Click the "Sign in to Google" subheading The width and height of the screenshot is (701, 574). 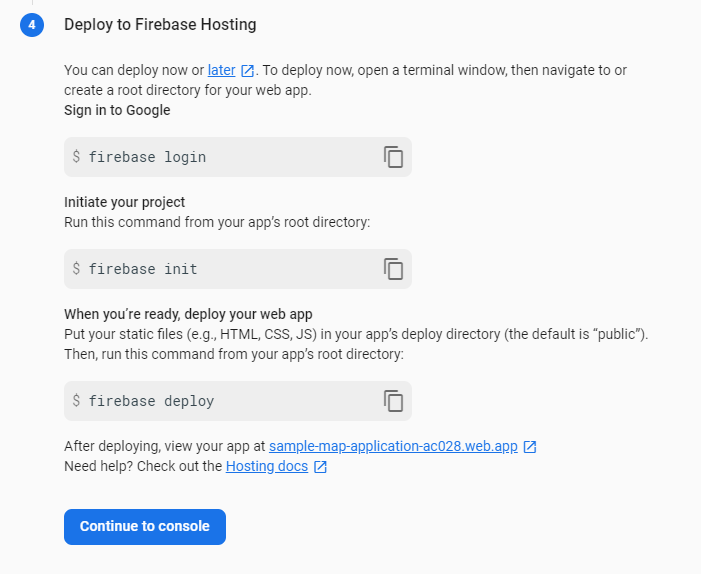coord(117,110)
